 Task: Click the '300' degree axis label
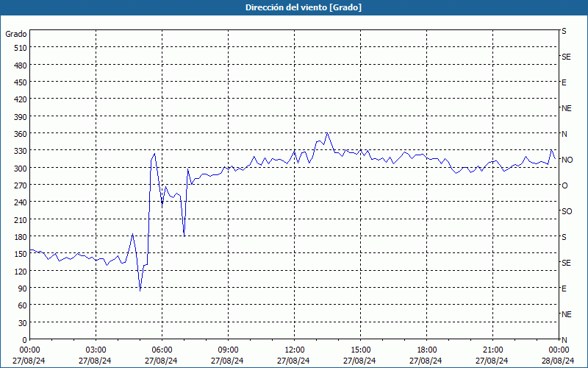tap(21, 169)
